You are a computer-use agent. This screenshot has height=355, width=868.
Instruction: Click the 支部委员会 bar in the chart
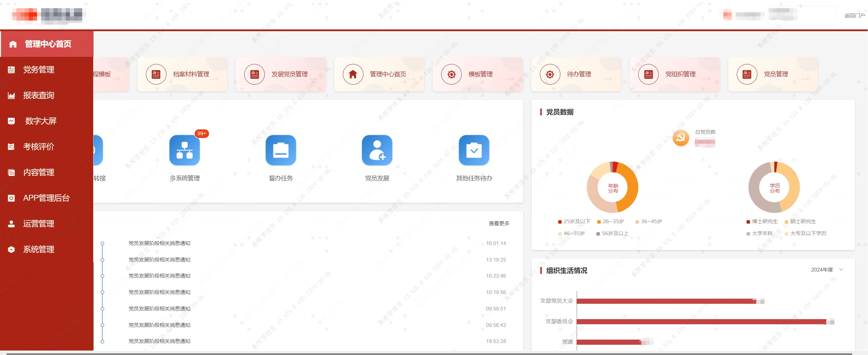coord(702,322)
